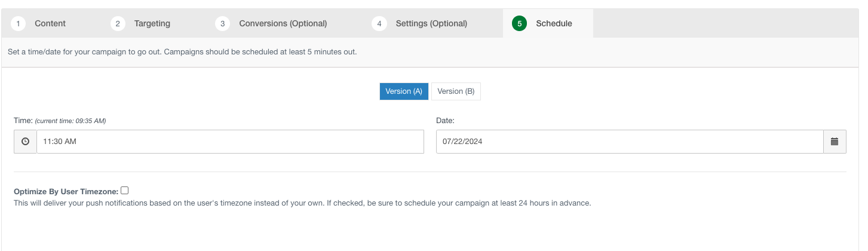
Task: Click the date field showing 07/22/2024
Action: (x=629, y=142)
